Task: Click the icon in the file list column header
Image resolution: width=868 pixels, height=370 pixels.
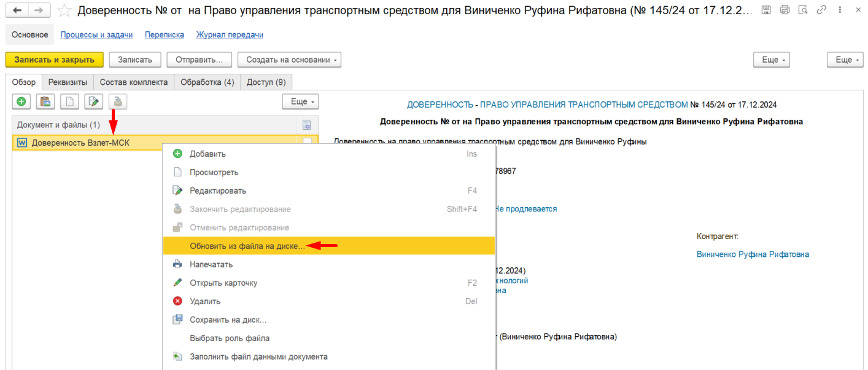Action: click(x=307, y=125)
